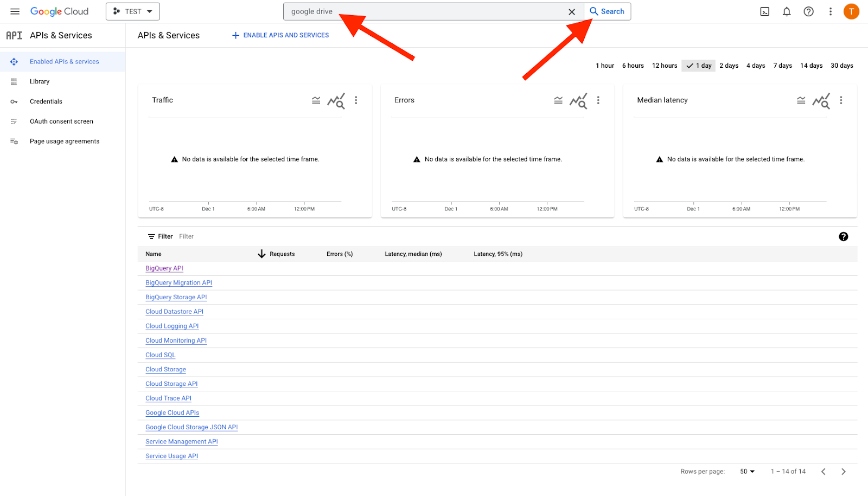
Task: Click the sort arrow on the Requests column
Action: (x=262, y=254)
